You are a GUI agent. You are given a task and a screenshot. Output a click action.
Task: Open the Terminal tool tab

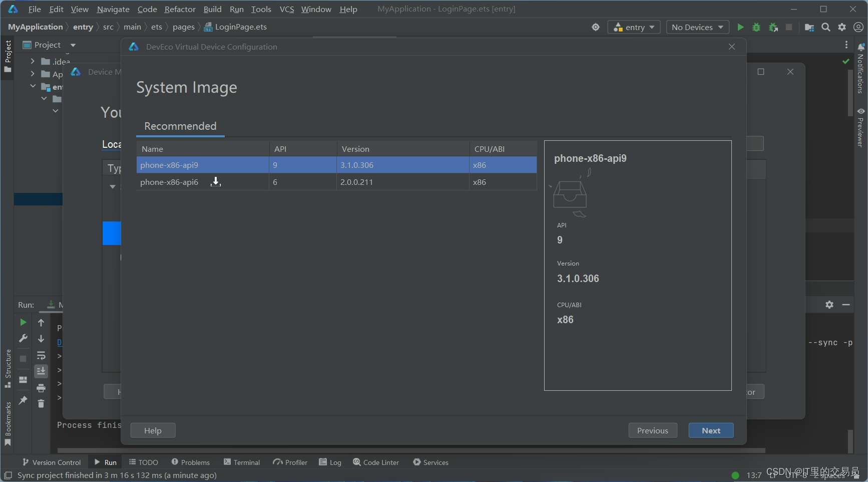(x=242, y=462)
